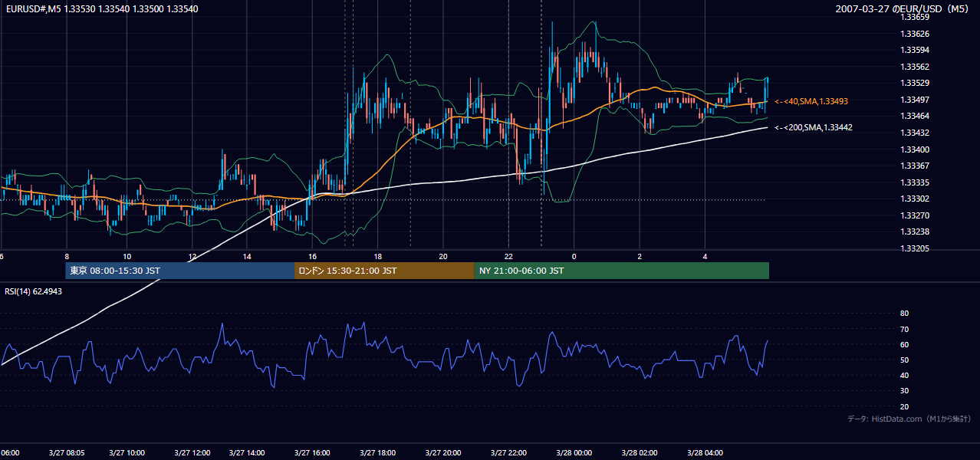Image resolution: width=980 pixels, height=460 pixels.
Task: Click hour 4 on chart time axis
Action: [x=705, y=256]
